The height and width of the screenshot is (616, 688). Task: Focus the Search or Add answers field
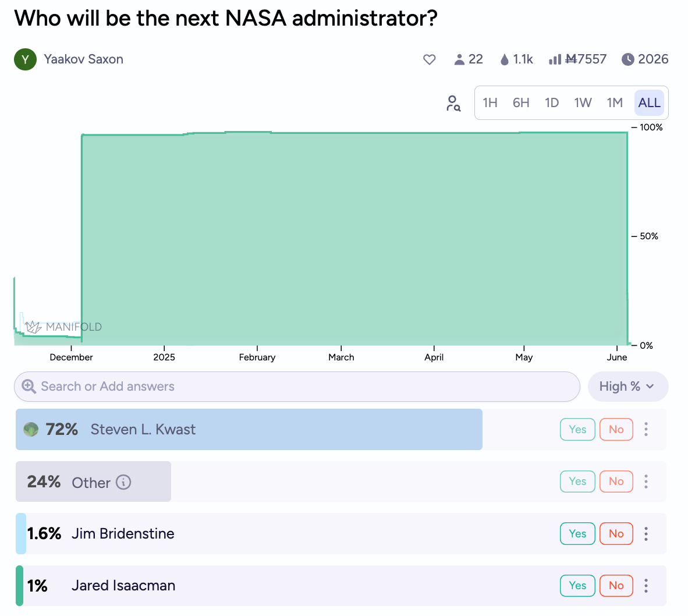point(297,387)
